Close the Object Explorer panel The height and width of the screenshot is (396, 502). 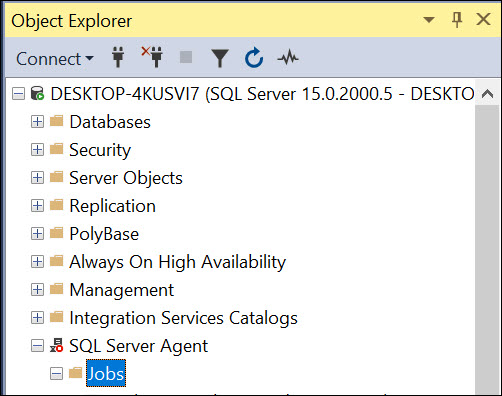point(483,19)
